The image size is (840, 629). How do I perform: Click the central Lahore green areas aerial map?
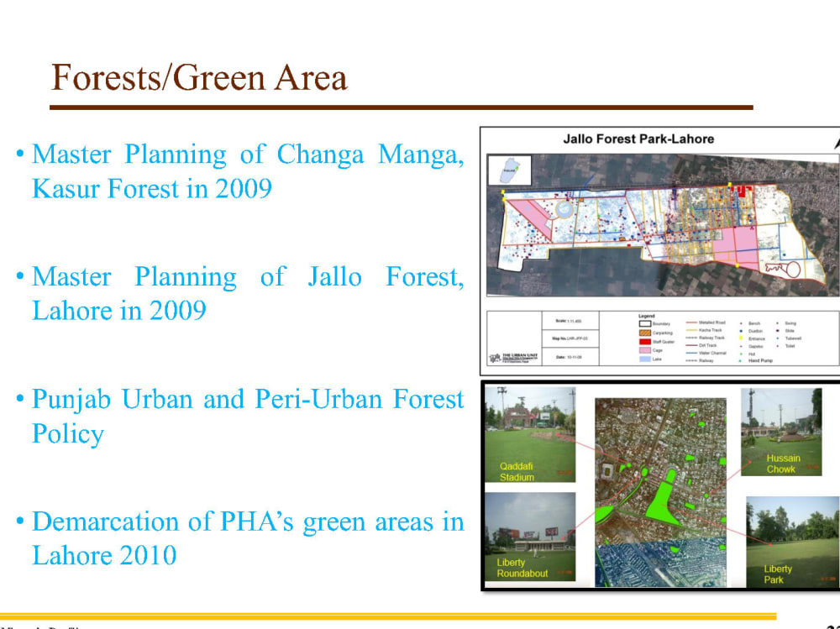660,492
